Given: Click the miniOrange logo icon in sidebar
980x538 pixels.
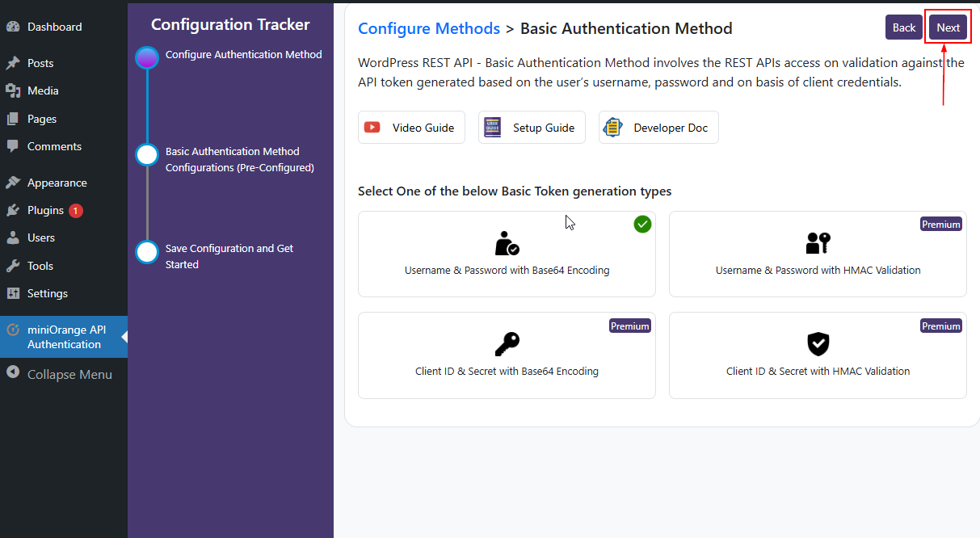Looking at the screenshot, I should pos(13,330).
